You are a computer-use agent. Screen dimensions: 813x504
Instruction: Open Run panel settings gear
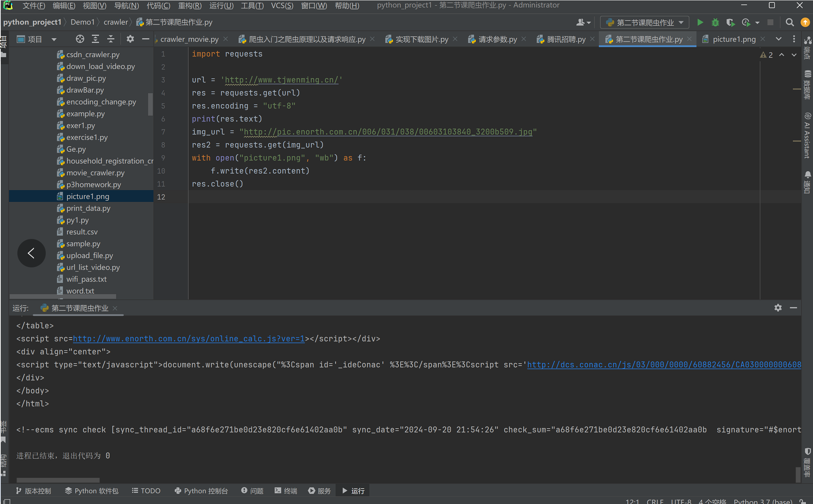tap(778, 308)
